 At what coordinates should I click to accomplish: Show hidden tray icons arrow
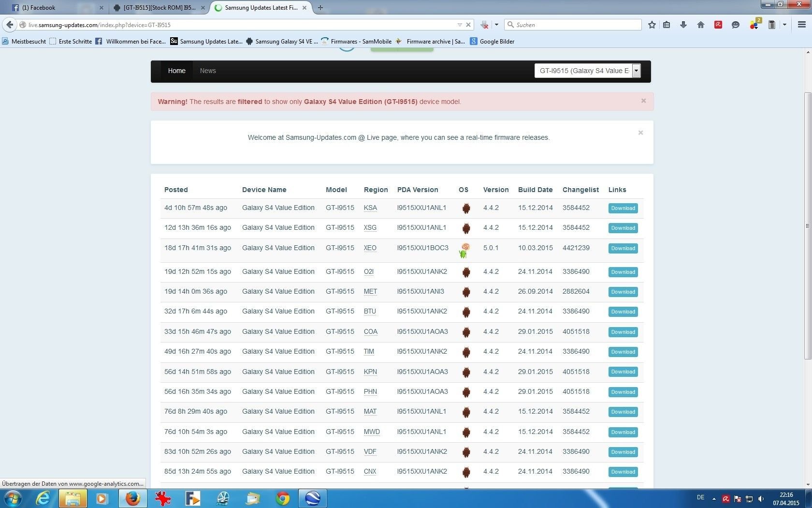point(714,499)
